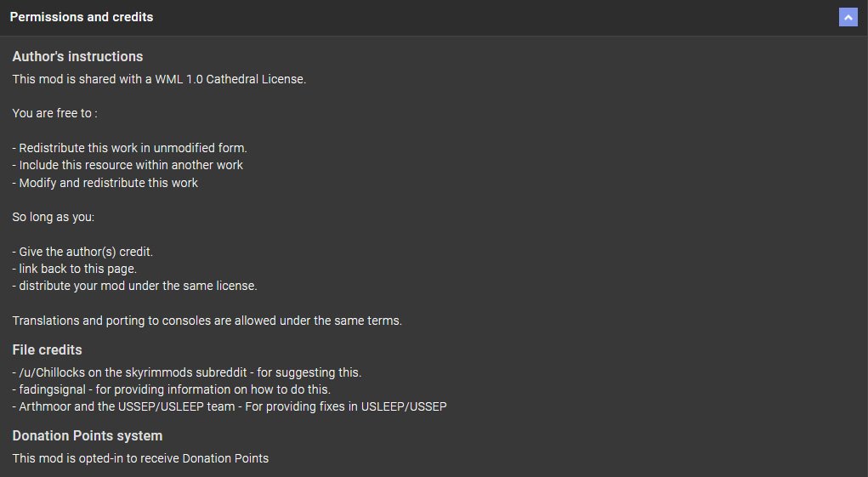Click the 'So long as you:' text
Screen dimensions: 868x477
[x=54, y=217]
